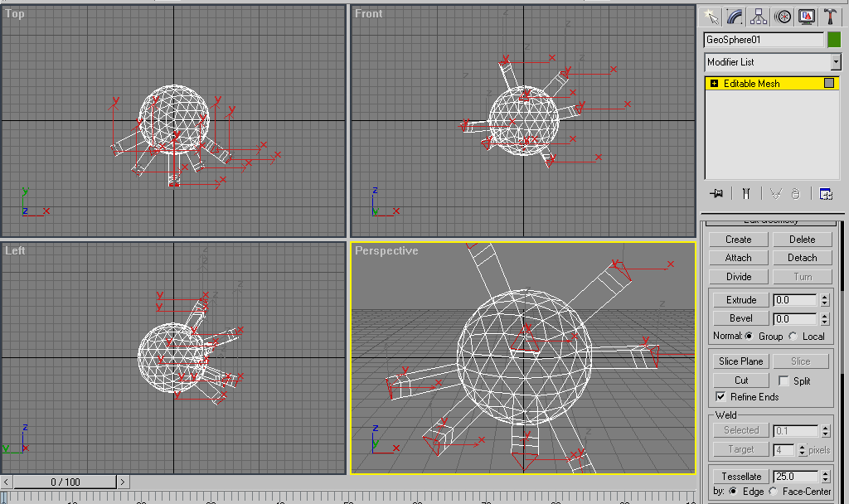Click the Attach button
849x504 pixels.
point(739,258)
